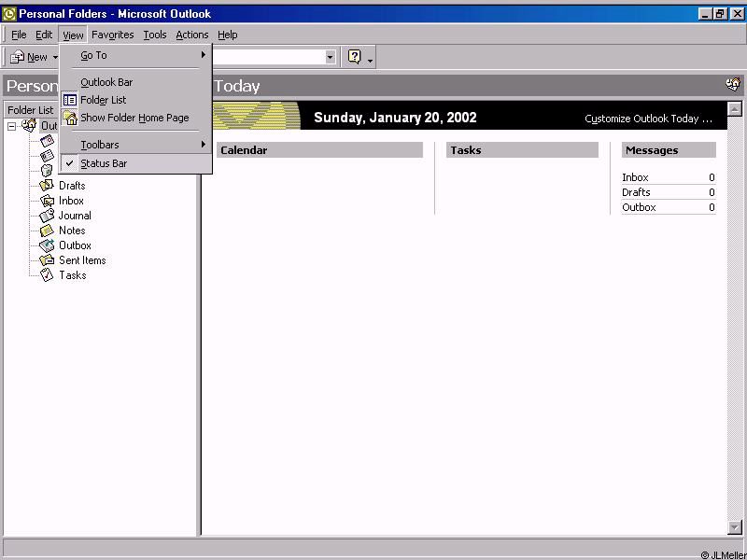Open Inbox link under Messages
Screen dimensions: 747x560
[x=635, y=177]
